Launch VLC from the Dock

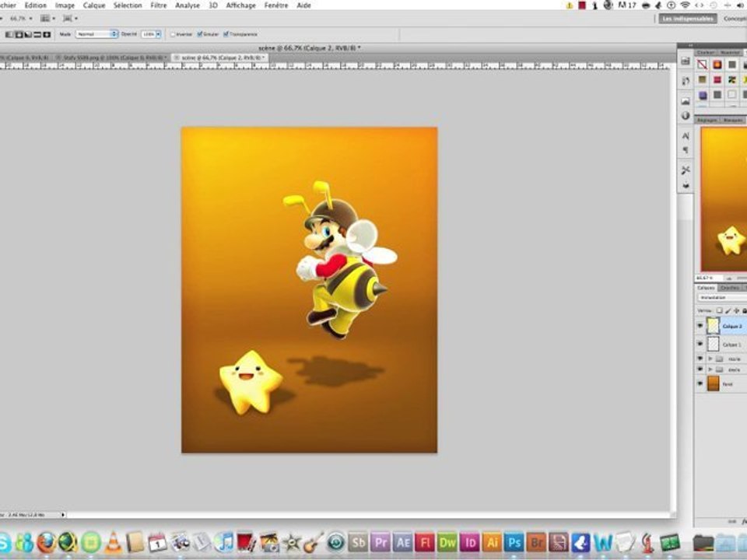(114, 542)
